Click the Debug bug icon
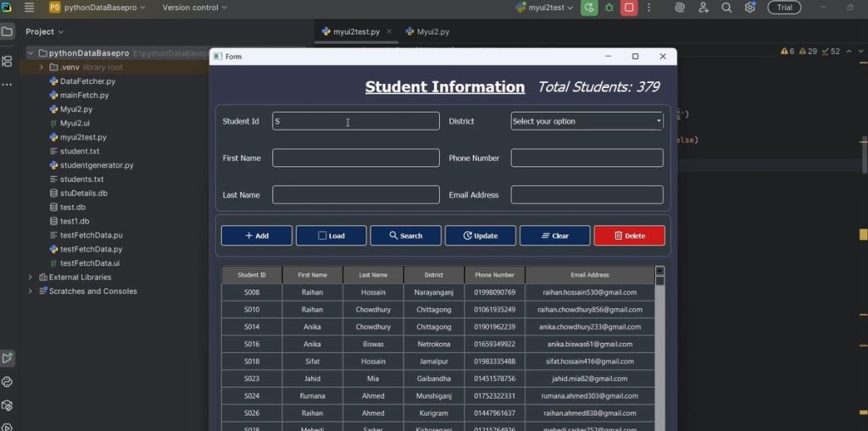The height and width of the screenshot is (431, 868). click(x=609, y=8)
